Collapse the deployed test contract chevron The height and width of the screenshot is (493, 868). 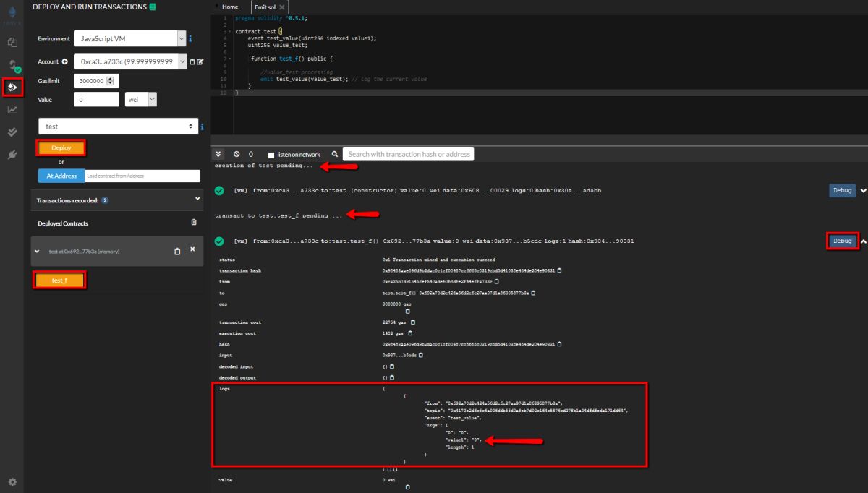[38, 252]
